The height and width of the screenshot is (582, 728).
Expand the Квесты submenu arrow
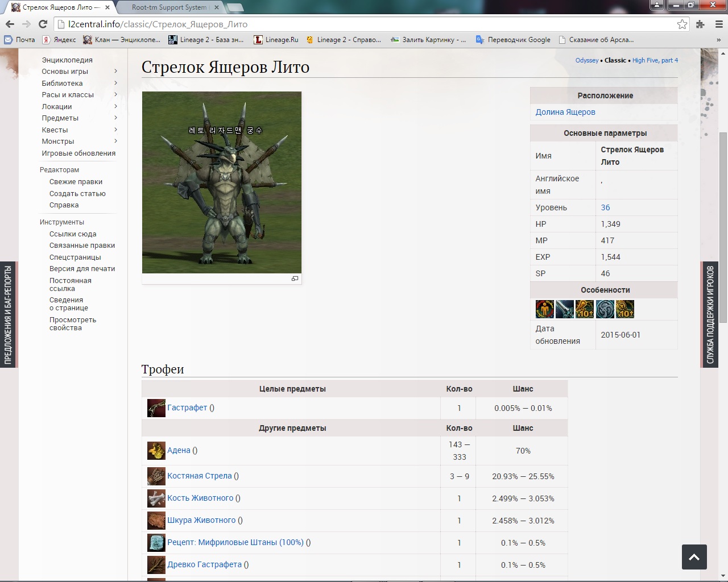(x=115, y=130)
